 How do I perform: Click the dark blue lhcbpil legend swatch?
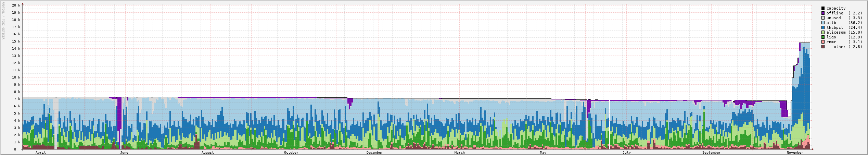(x=823, y=27)
